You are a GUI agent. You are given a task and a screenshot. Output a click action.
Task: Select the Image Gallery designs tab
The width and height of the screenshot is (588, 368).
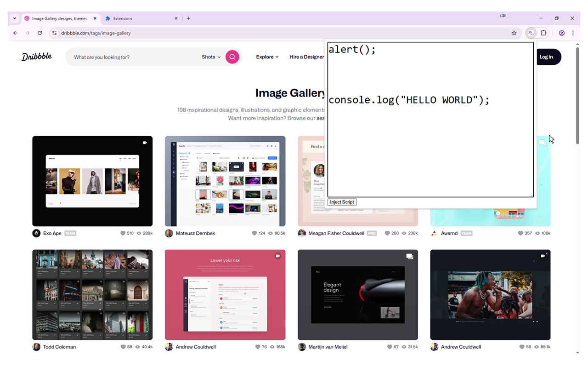coord(61,18)
